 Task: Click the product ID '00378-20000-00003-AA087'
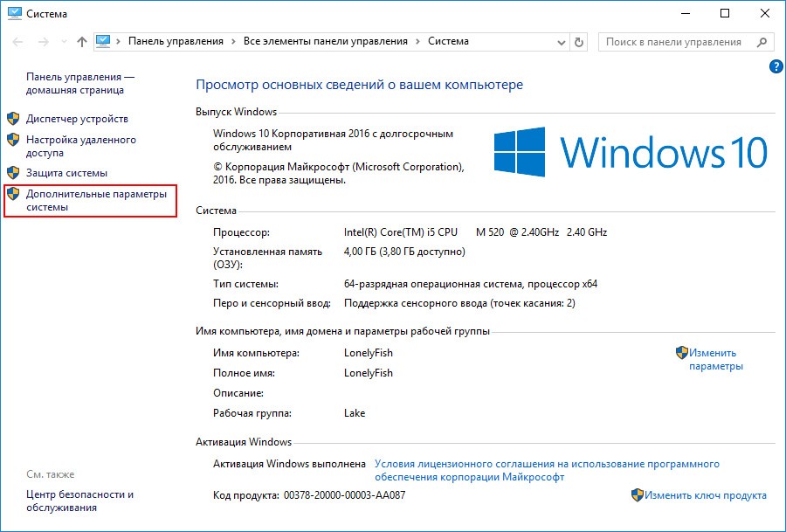tap(344, 495)
